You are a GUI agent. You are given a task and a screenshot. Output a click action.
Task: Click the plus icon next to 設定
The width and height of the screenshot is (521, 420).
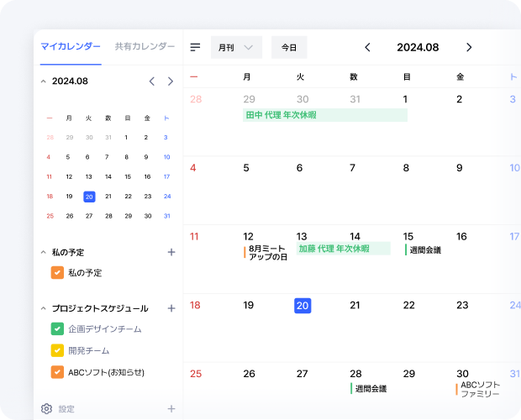click(171, 409)
